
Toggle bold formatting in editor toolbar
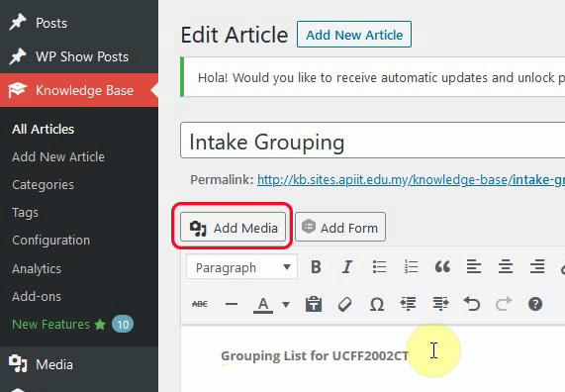coord(316,267)
